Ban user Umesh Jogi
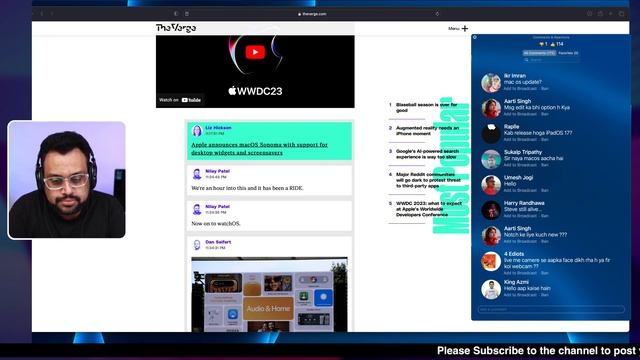This screenshot has width=640, height=360. 545,190
